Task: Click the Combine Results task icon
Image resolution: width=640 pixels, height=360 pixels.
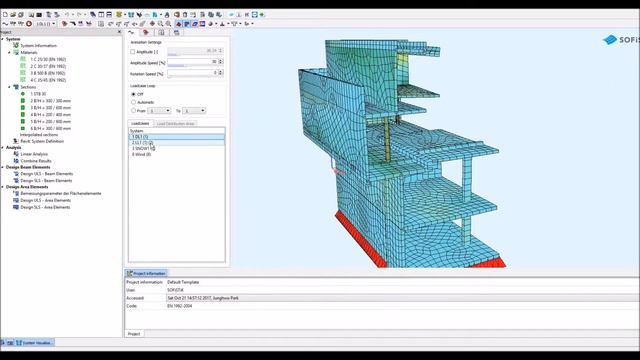Action: tap(16, 161)
